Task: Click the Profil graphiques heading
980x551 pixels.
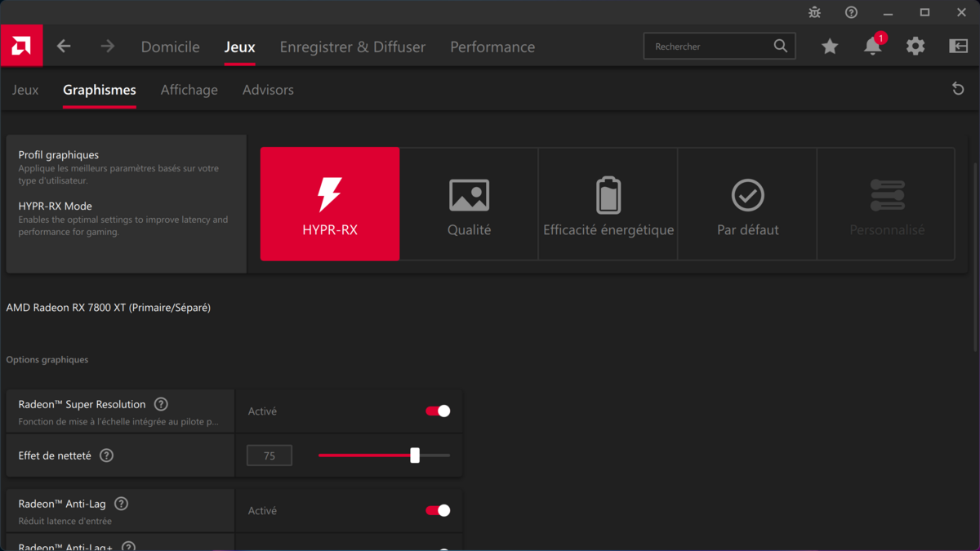Action: coord(59,155)
